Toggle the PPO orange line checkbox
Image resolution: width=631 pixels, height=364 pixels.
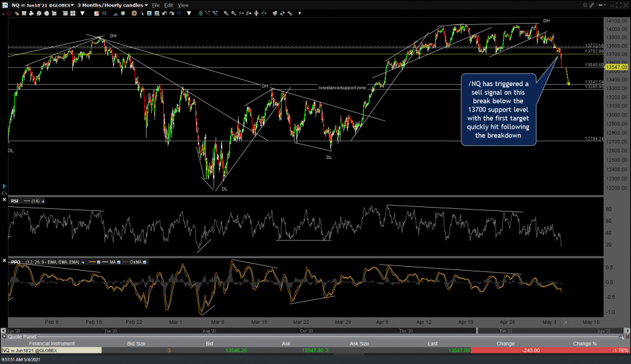[x=99, y=262]
